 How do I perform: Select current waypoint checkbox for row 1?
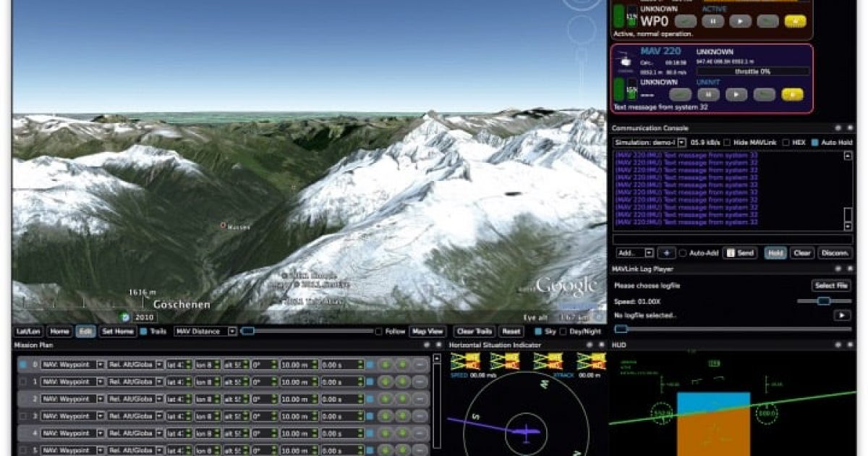(23, 381)
